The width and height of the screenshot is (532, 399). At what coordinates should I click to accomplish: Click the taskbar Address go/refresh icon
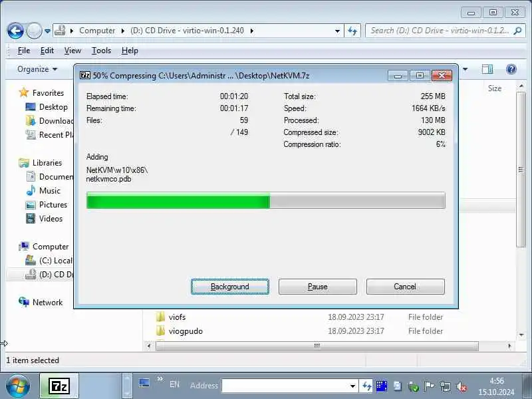pyautogui.click(x=366, y=386)
